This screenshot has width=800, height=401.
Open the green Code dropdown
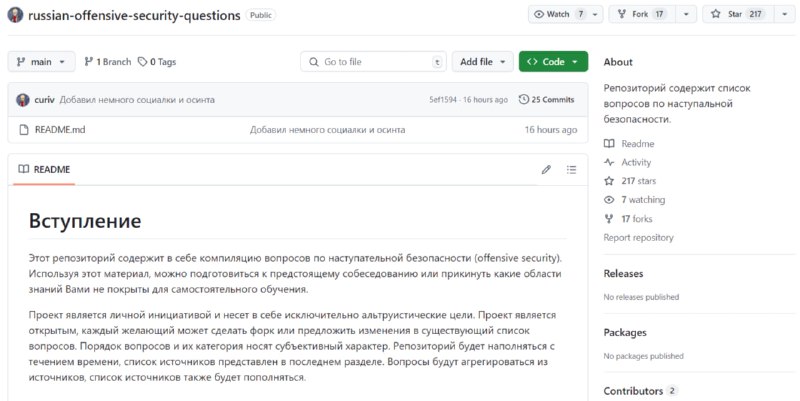tap(553, 62)
